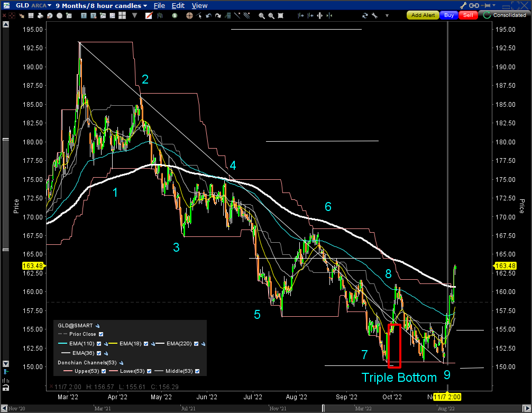Click the redo arrow icon
532x413 pixels.
coord(218,16)
